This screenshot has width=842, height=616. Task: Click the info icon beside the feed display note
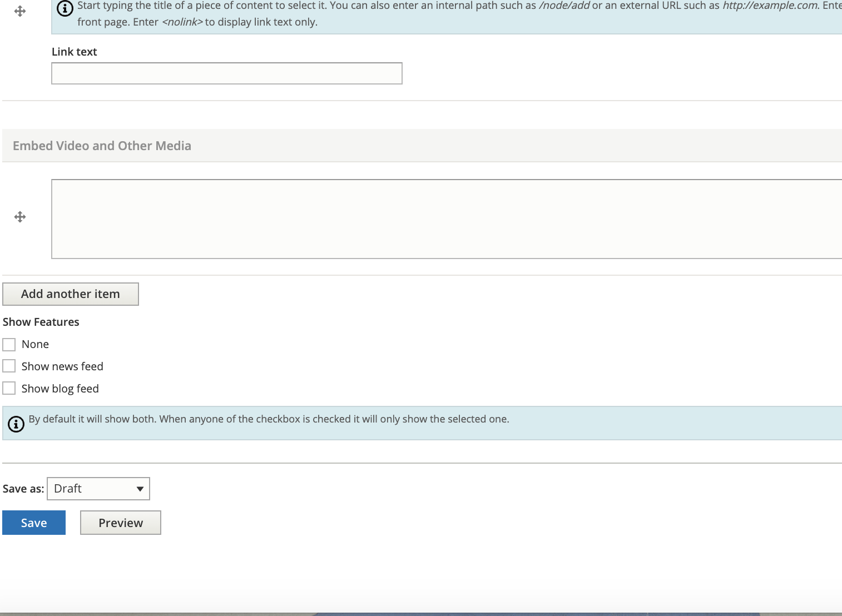[16, 424]
